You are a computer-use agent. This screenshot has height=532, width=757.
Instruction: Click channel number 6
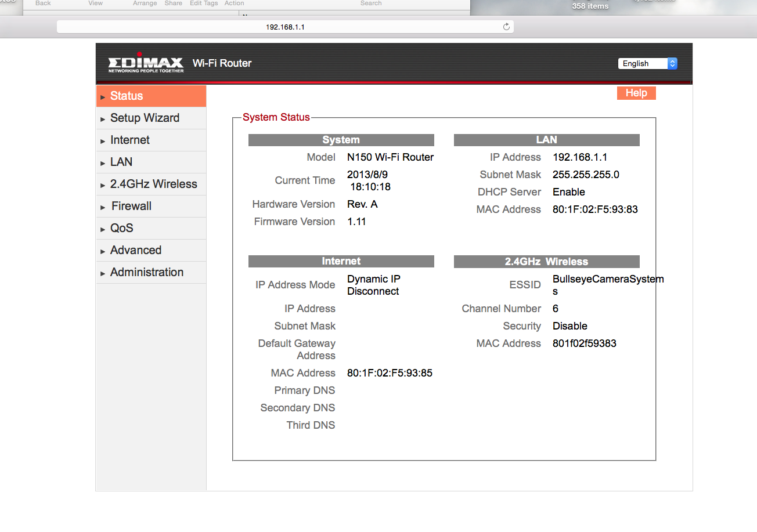click(x=556, y=309)
